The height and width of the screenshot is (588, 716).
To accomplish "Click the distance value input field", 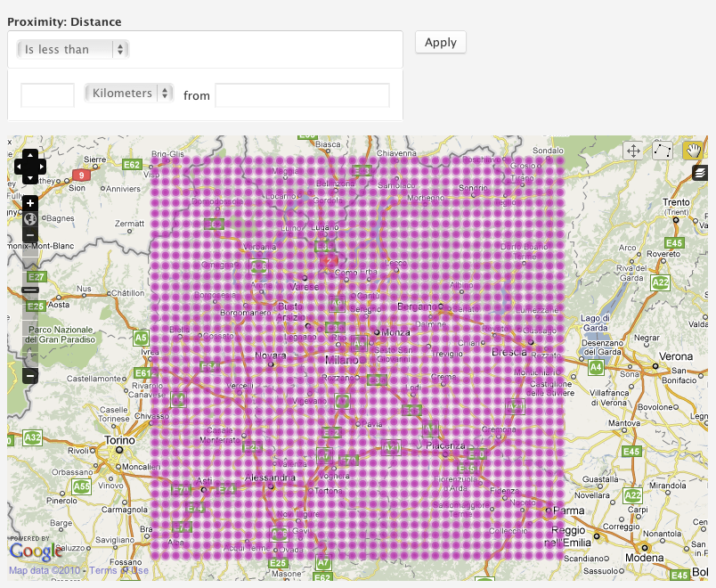I will pyautogui.click(x=47, y=94).
